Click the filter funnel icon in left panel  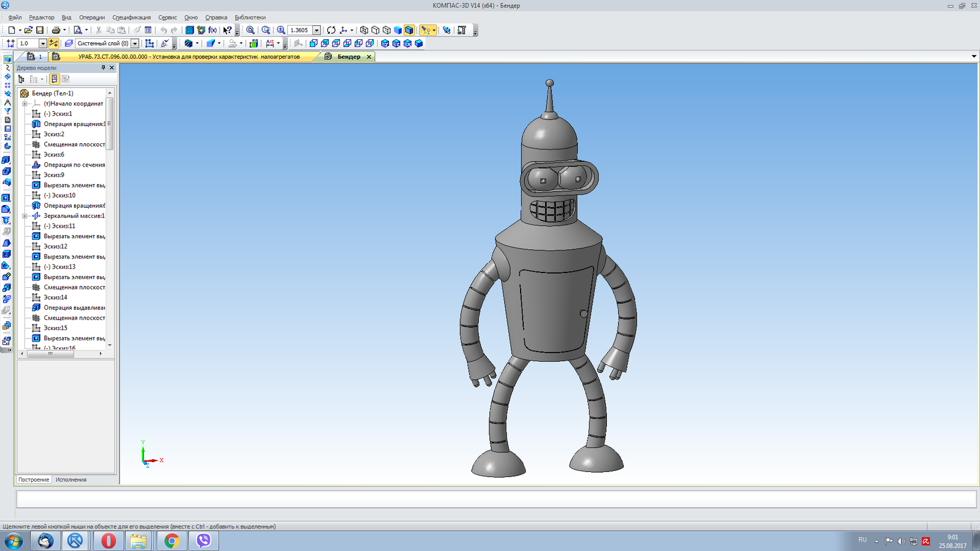click(7, 111)
